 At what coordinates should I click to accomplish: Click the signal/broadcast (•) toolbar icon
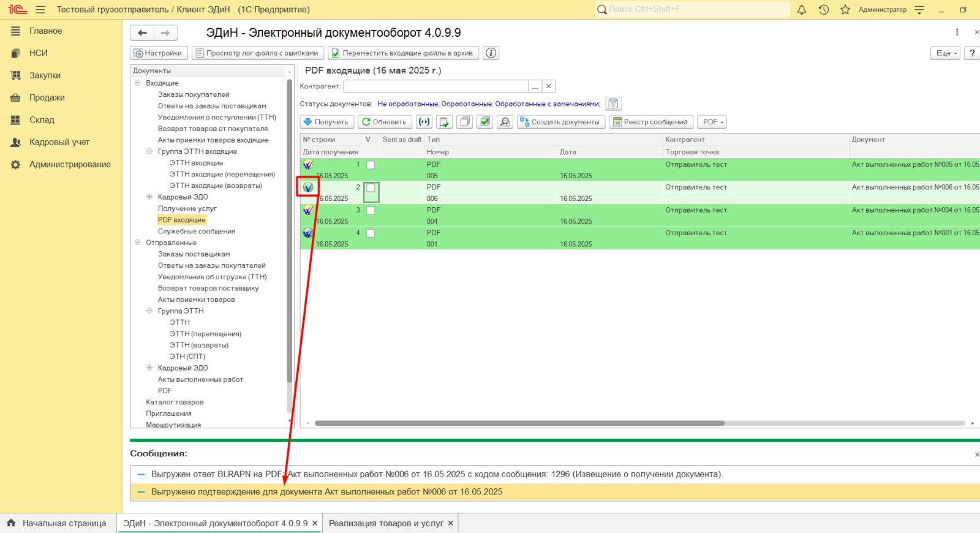[x=424, y=122]
